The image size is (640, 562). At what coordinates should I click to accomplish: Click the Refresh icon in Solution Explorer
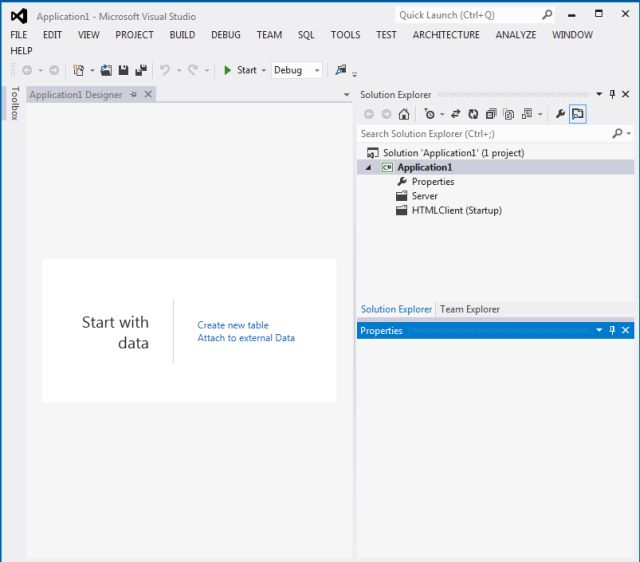pyautogui.click(x=471, y=114)
